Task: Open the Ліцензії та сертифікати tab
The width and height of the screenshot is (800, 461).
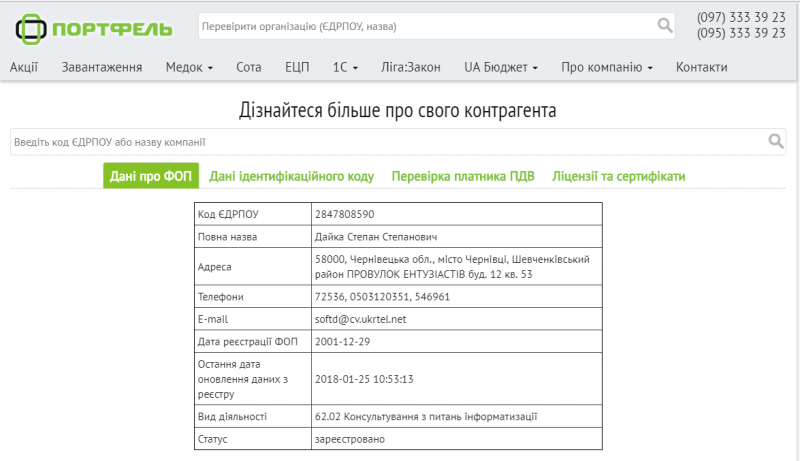Action: [619, 176]
